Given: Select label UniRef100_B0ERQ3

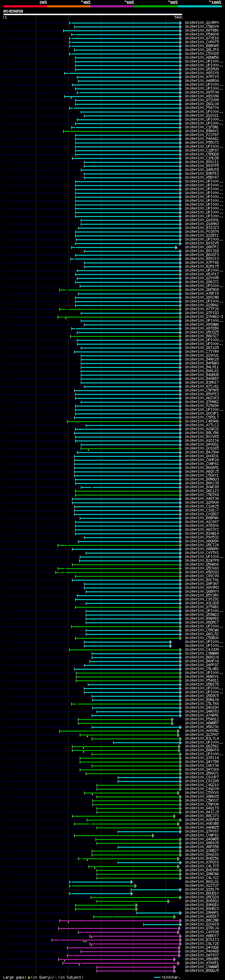Looking at the screenshot, I should (202, 901).
